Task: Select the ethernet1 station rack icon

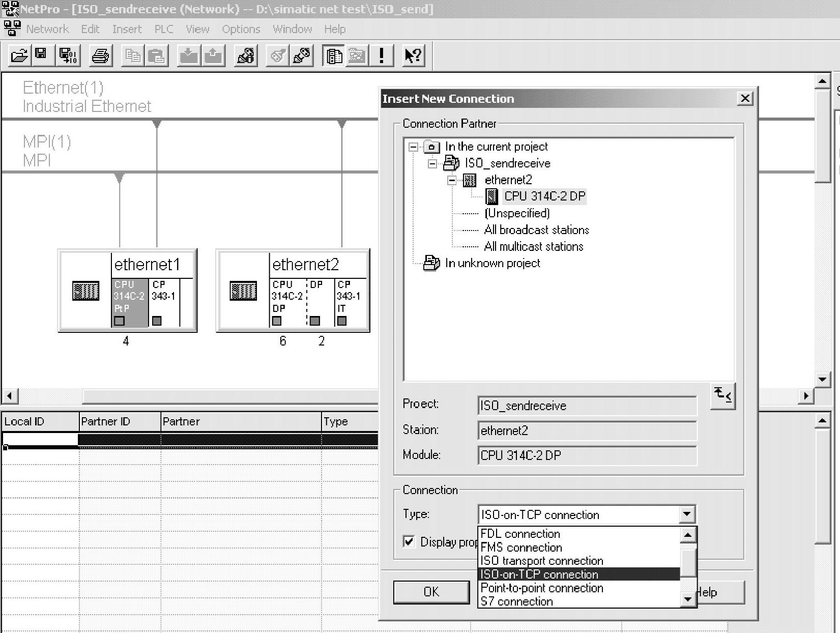Action: (x=85, y=291)
